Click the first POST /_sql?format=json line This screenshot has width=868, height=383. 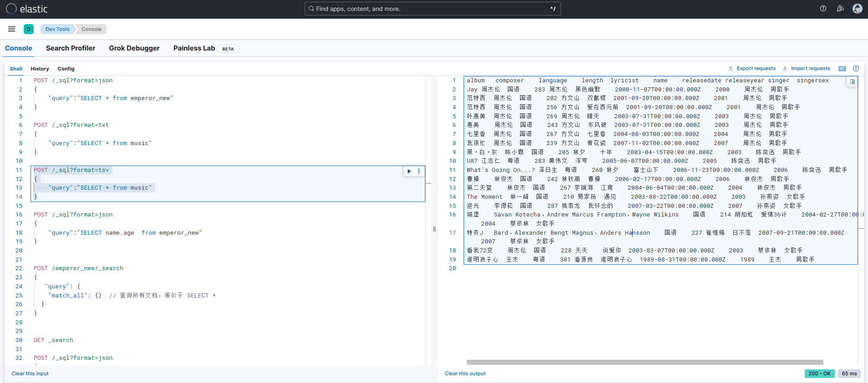(73, 81)
